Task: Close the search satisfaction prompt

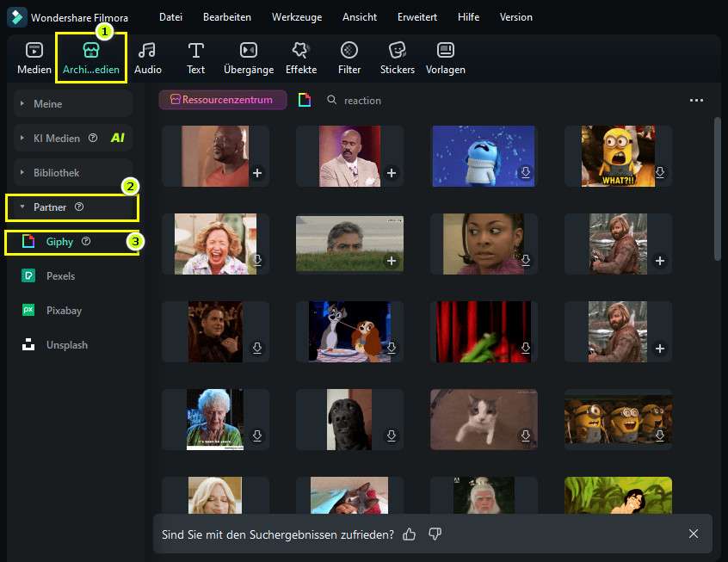Action: pyautogui.click(x=694, y=534)
